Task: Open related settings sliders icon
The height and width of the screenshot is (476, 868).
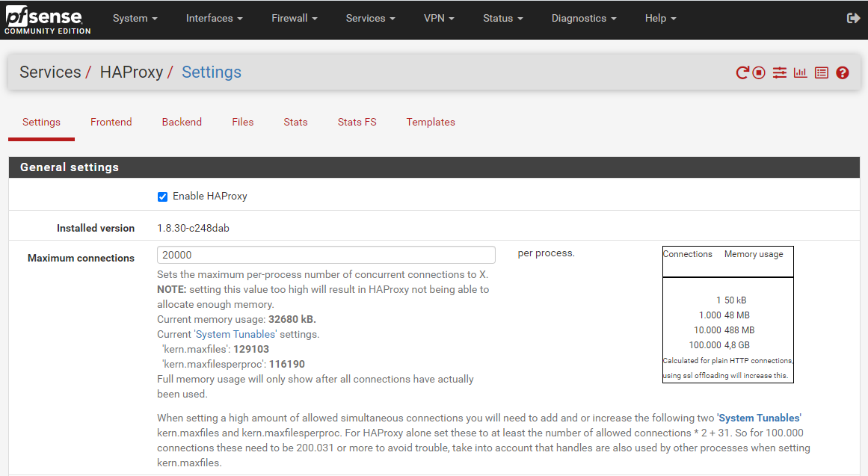Action: 780,72
